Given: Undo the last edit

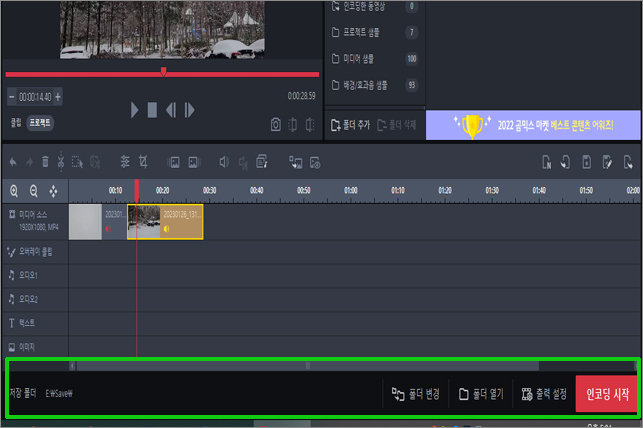Looking at the screenshot, I should pyautogui.click(x=13, y=162).
